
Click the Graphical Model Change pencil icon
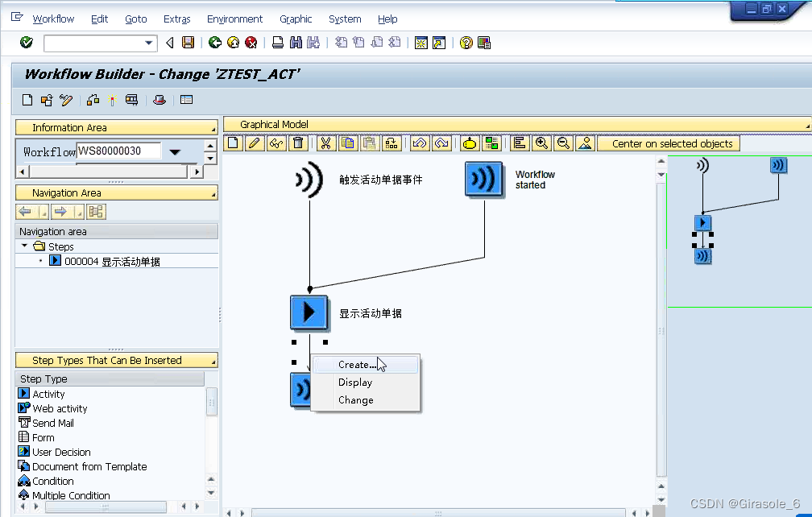[x=254, y=143]
